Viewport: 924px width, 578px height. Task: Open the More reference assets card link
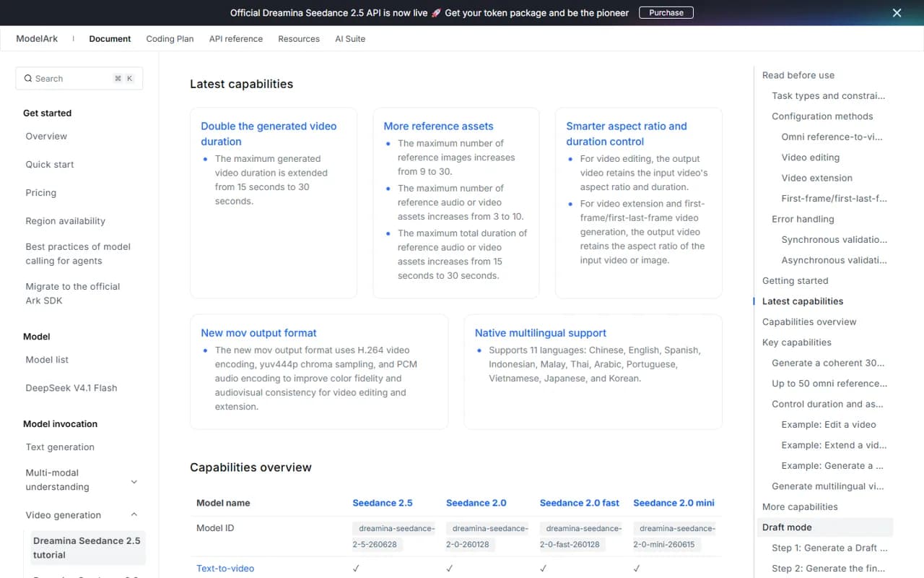tap(438, 126)
